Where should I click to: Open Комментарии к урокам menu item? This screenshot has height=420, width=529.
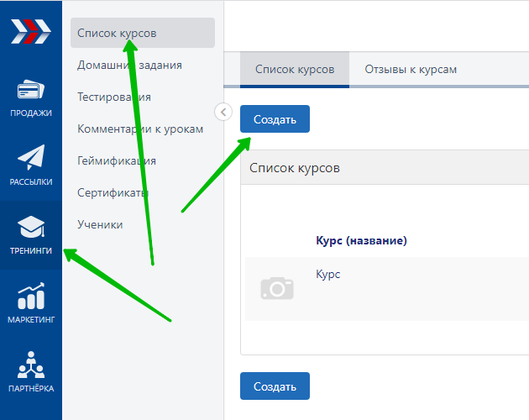tap(140, 129)
